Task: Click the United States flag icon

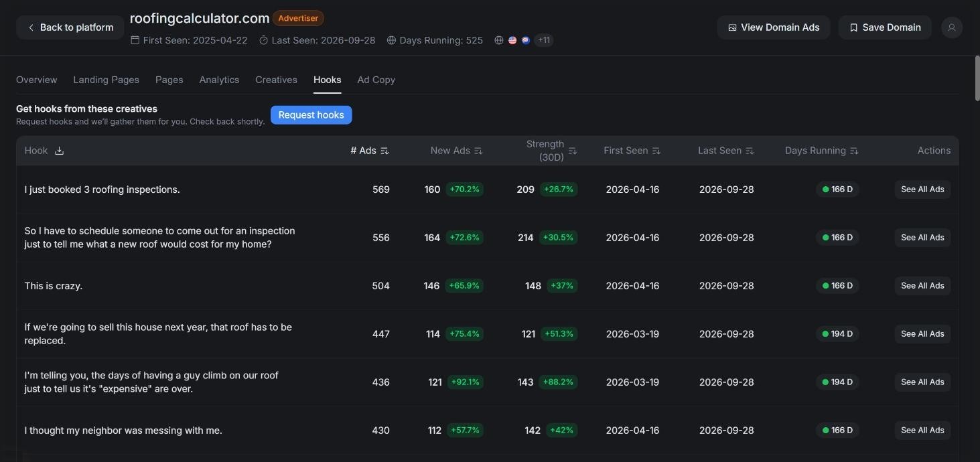Action: 512,40
